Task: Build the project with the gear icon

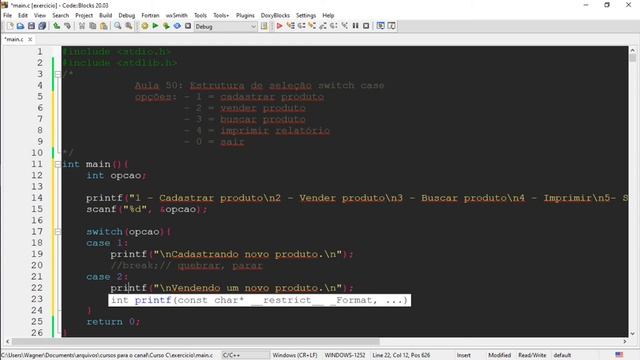Action: [x=145, y=26]
